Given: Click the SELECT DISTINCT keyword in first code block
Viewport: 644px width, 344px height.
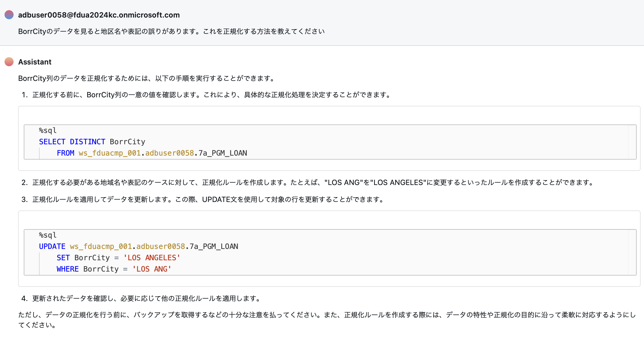Looking at the screenshot, I should click(x=72, y=142).
